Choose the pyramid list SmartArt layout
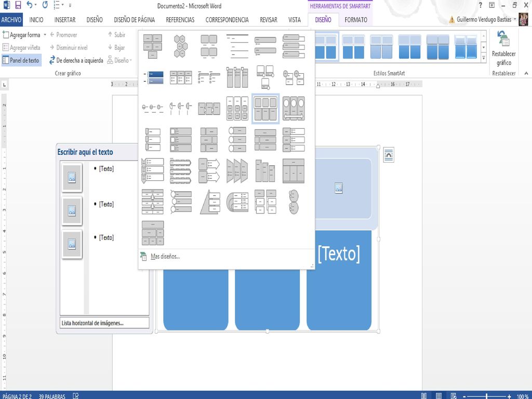 pyautogui.click(x=209, y=202)
